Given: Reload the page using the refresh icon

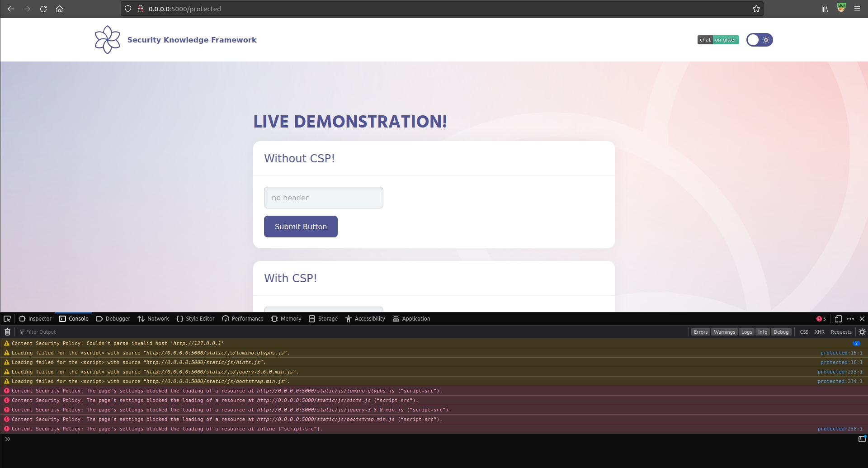Looking at the screenshot, I should (x=43, y=9).
